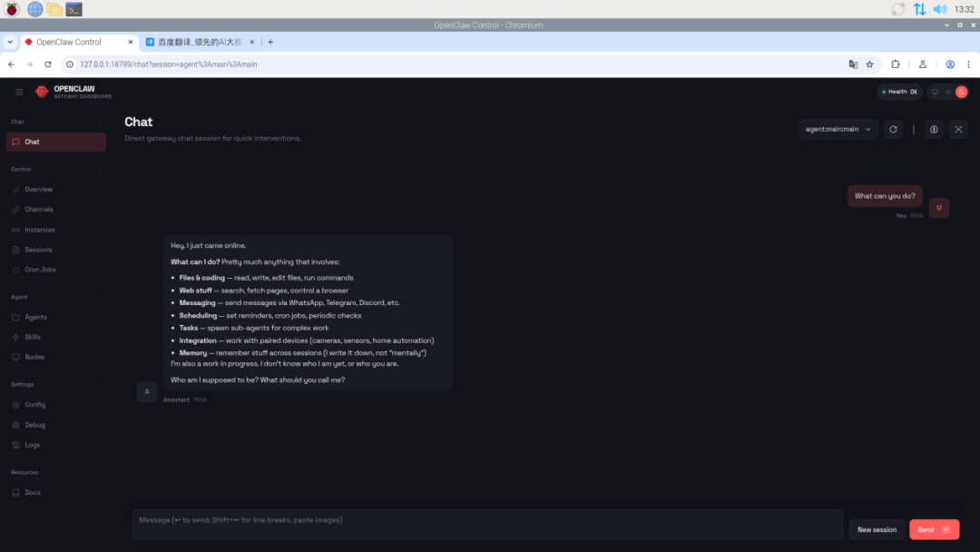Click the assistant avatar A
980x552 pixels.
pos(147,392)
